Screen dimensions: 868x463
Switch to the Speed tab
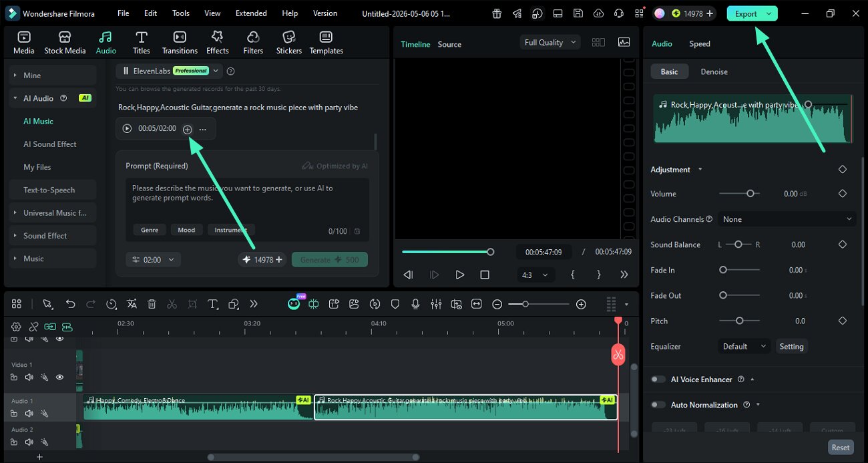coord(700,43)
